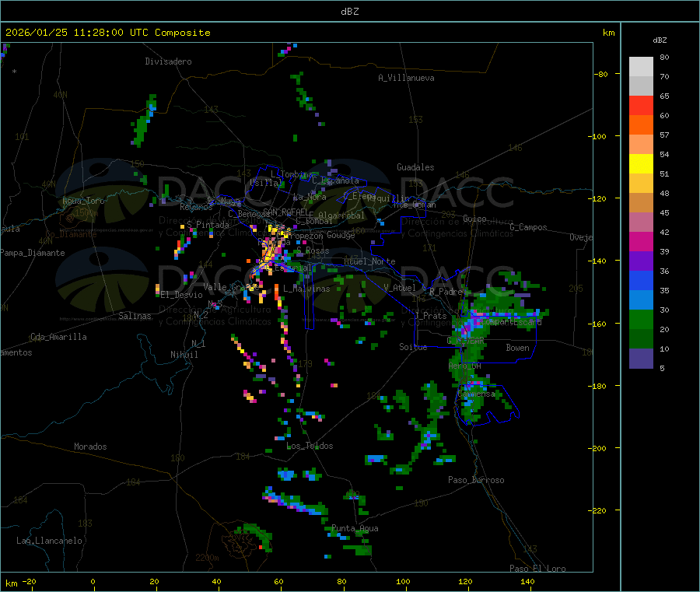This screenshot has width=700, height=592.
Task: Click the 'Reyunos' map label
Action: [x=196, y=207]
